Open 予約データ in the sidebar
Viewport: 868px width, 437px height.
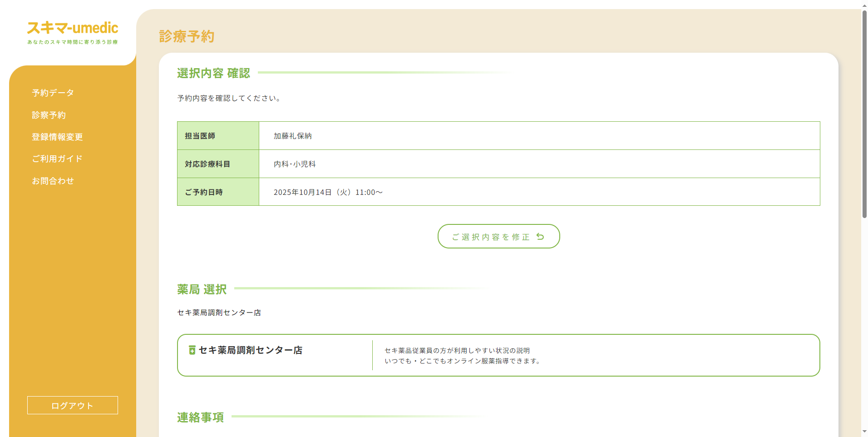(x=53, y=93)
